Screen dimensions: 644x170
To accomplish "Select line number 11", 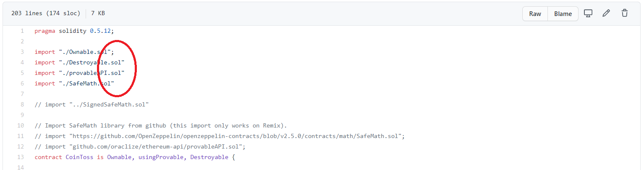I will coord(21,136).
